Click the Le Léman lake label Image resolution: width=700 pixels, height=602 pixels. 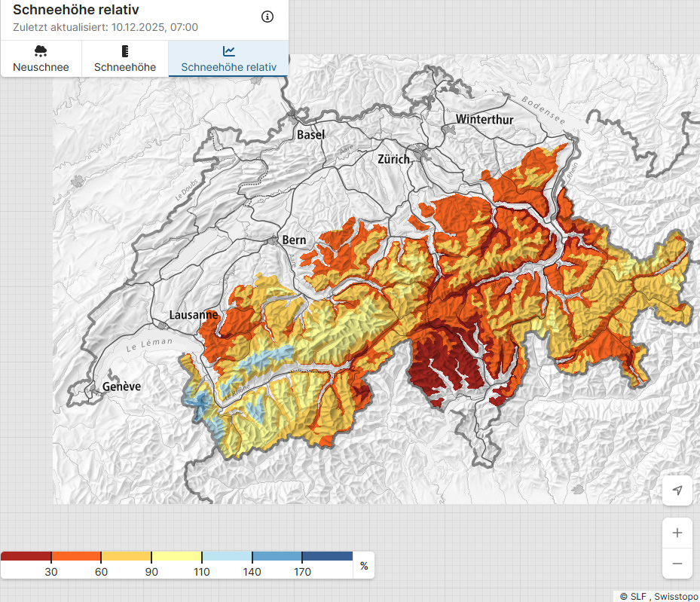(x=149, y=344)
